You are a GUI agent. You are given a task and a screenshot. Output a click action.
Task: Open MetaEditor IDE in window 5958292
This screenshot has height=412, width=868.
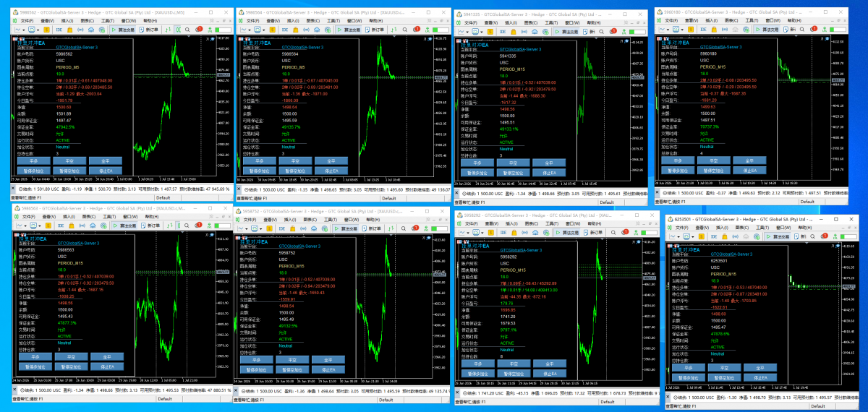[x=503, y=233]
